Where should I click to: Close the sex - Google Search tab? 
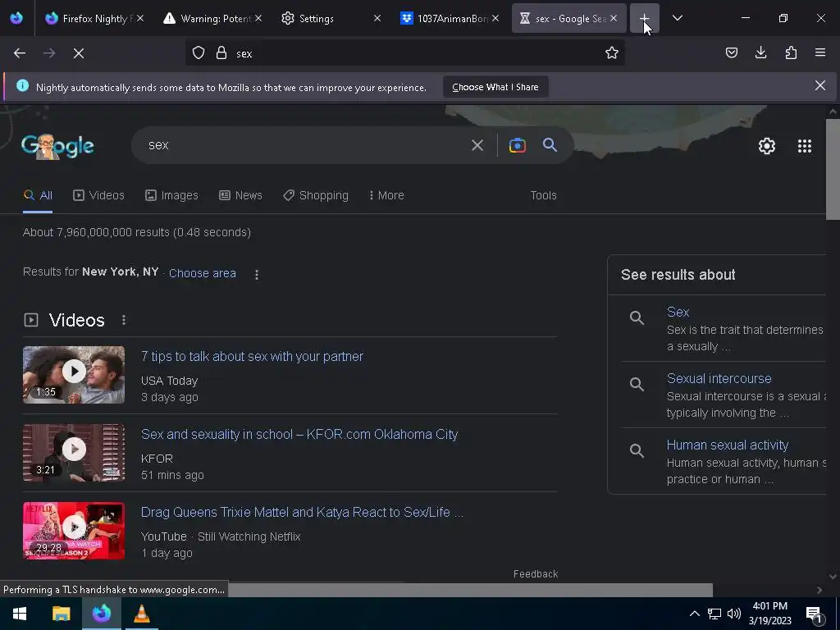614,18
